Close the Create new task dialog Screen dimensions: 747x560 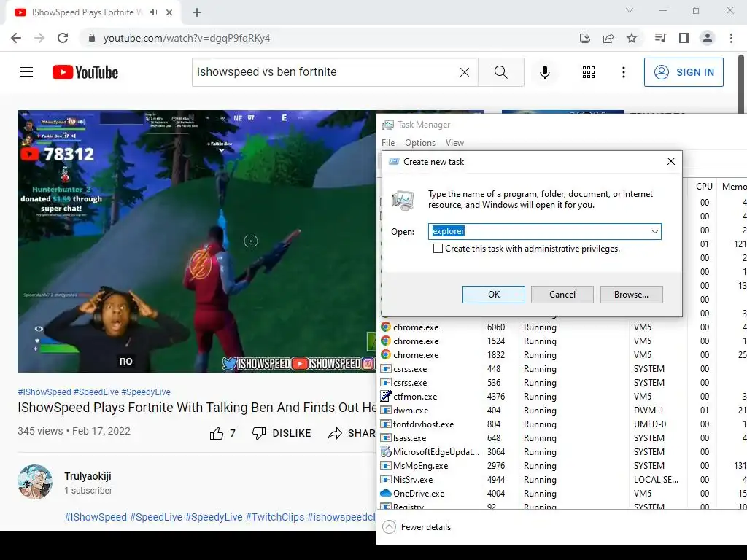(x=671, y=161)
